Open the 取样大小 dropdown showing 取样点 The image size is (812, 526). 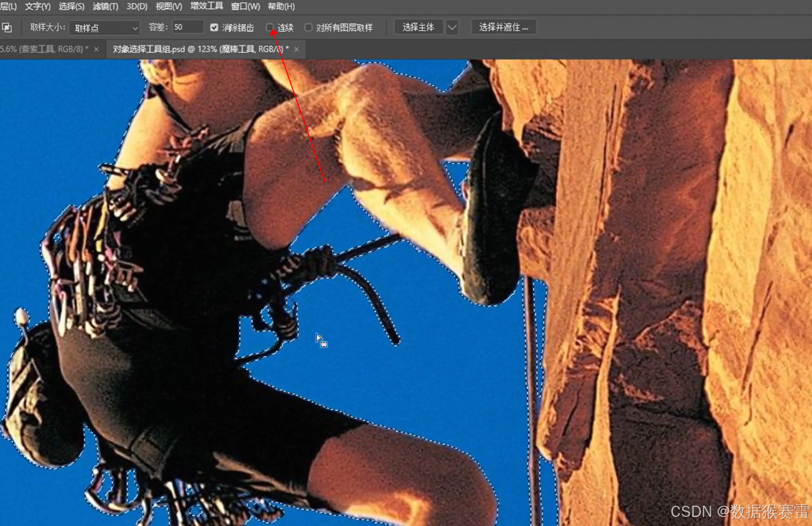tap(104, 28)
